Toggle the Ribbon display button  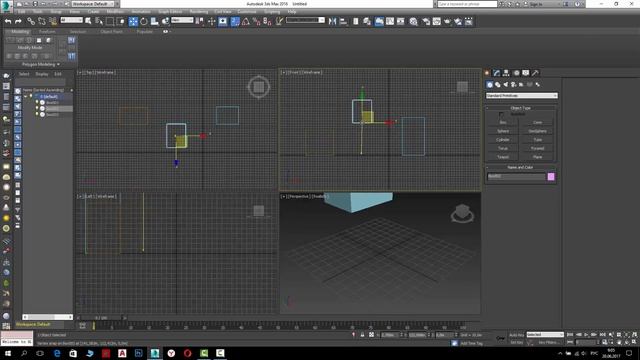coord(379,21)
